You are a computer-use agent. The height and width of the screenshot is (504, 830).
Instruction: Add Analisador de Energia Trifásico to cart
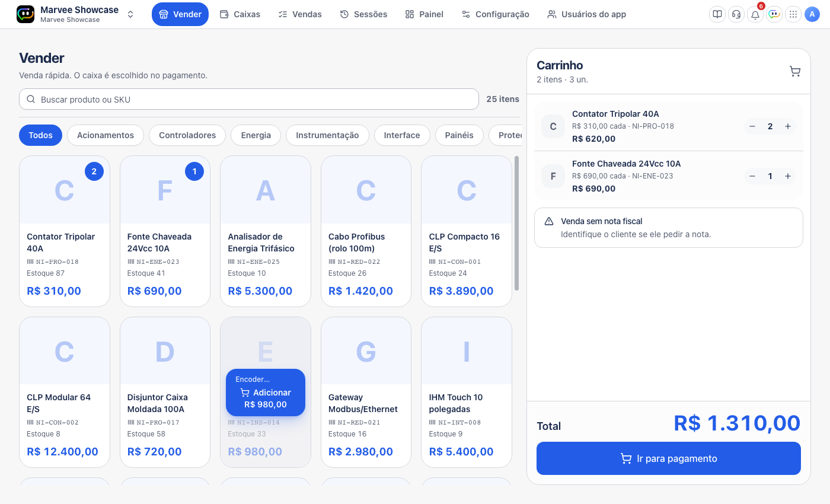(266, 231)
